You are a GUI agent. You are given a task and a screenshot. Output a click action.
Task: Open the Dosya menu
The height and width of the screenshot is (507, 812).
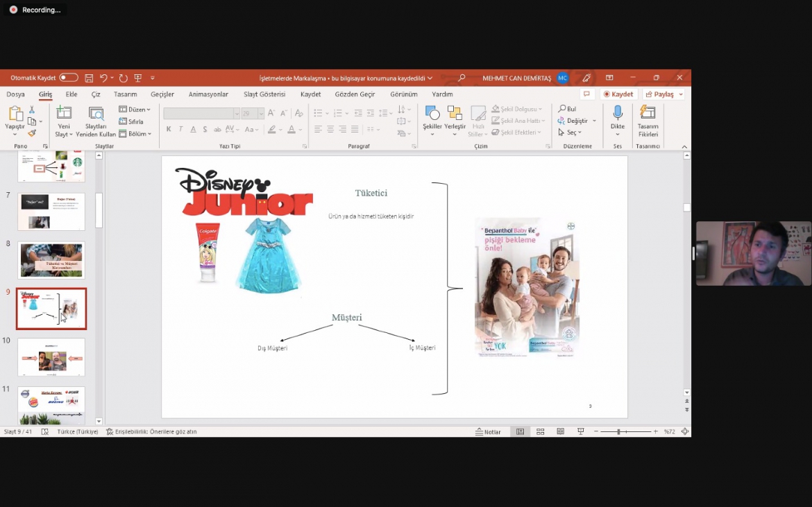(15, 94)
